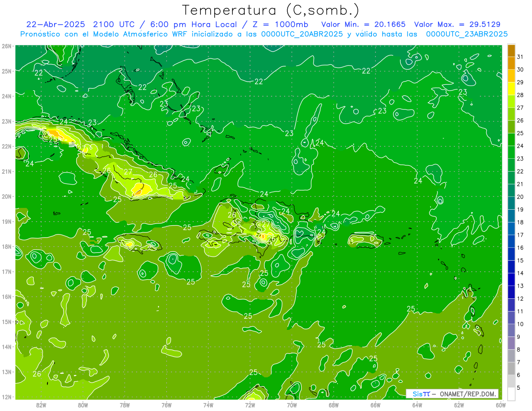The width and height of the screenshot is (532, 411).
Task: Click the 14N latitude axis label
Action: tap(7, 347)
